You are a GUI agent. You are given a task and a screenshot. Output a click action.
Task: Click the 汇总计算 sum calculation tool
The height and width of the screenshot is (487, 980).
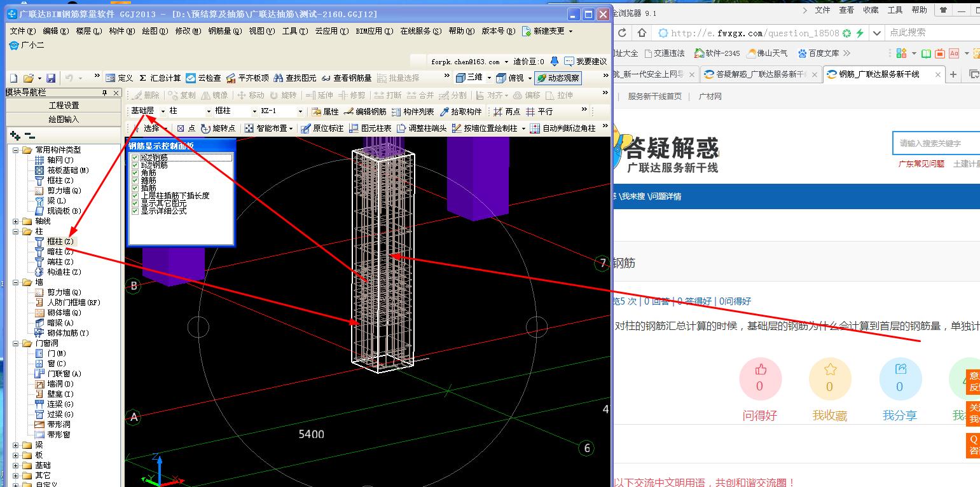[x=160, y=78]
